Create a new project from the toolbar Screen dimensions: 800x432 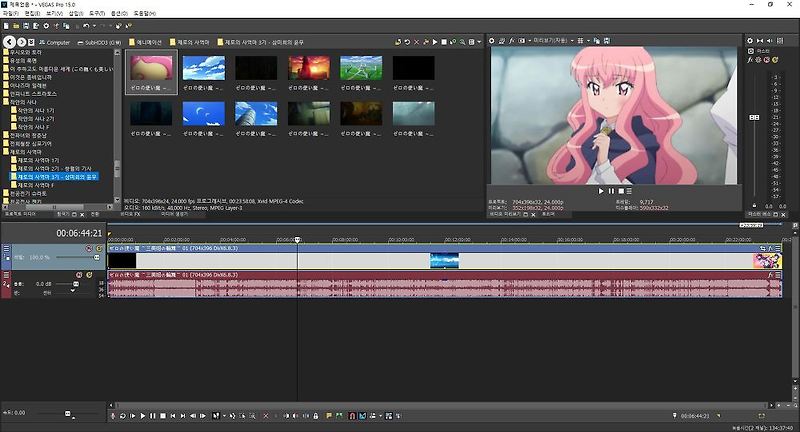coord(6,26)
